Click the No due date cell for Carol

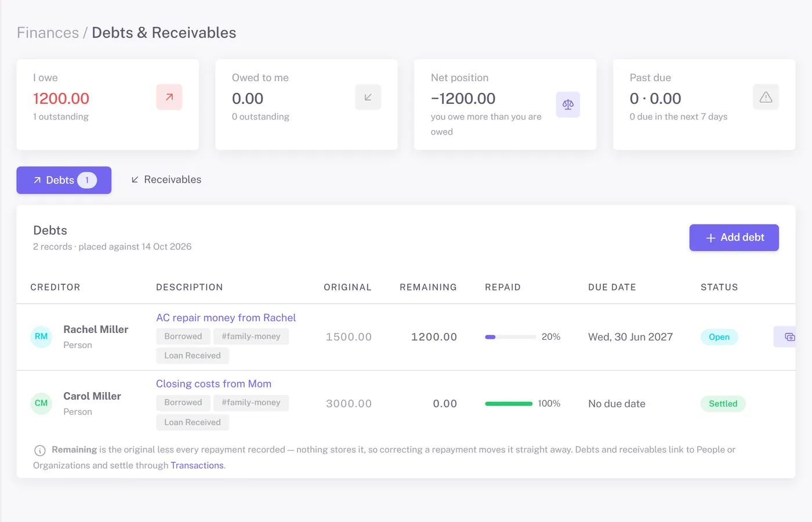click(617, 404)
